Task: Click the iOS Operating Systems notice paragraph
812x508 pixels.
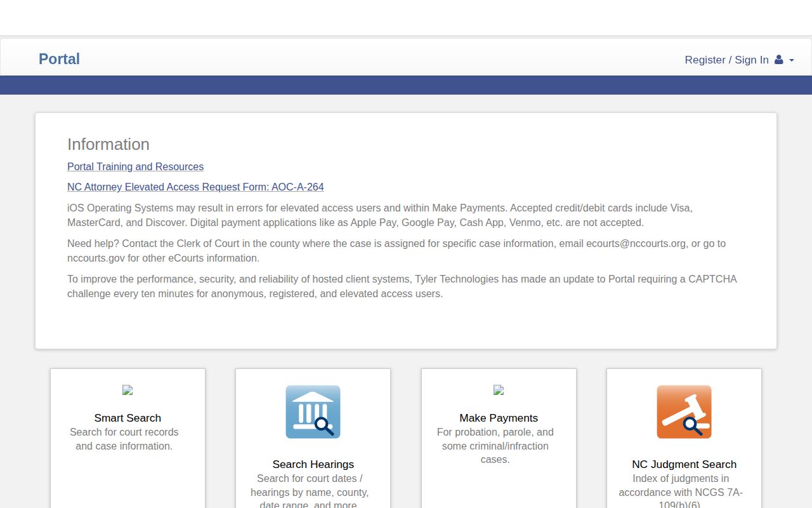Action: pyautogui.click(x=380, y=215)
